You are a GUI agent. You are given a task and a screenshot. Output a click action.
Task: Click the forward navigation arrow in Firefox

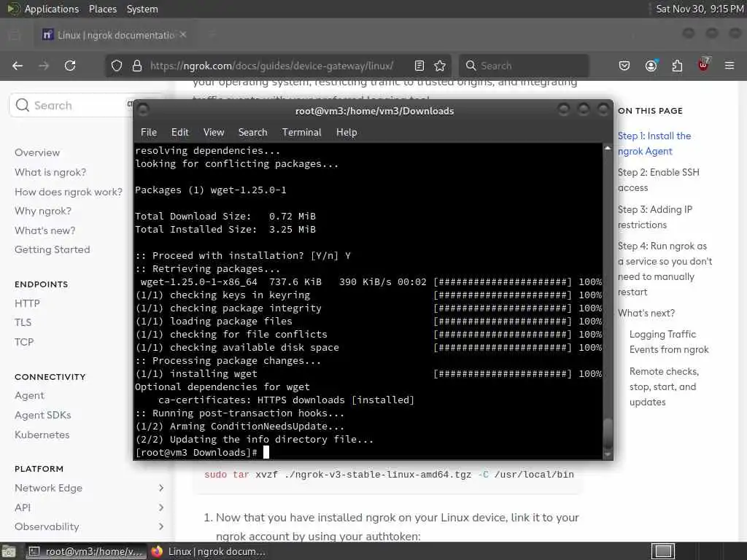(x=44, y=66)
